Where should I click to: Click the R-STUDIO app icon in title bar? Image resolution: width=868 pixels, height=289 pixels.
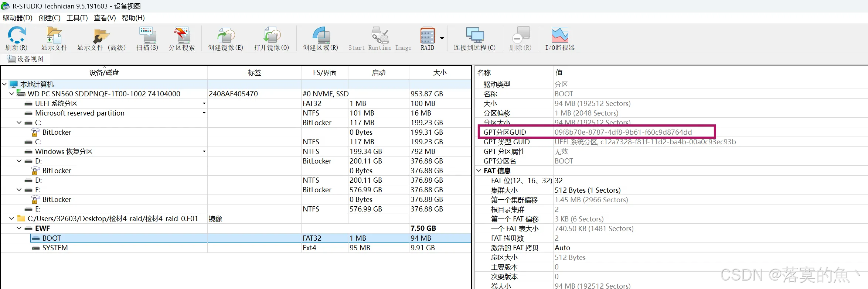pos(5,6)
